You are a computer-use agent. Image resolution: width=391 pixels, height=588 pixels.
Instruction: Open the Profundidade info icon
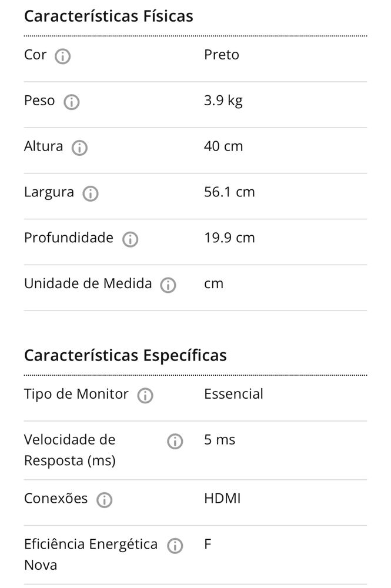click(130, 239)
